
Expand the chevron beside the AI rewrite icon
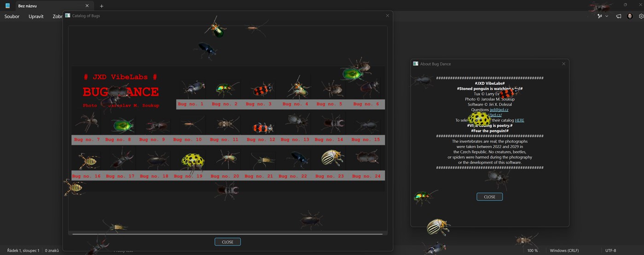607,16
